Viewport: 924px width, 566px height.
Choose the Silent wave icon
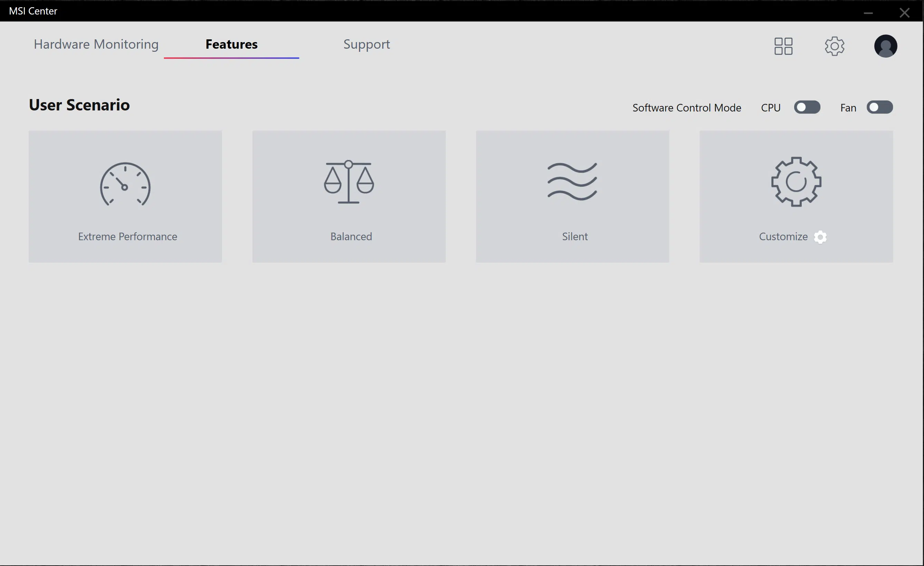pos(572,182)
